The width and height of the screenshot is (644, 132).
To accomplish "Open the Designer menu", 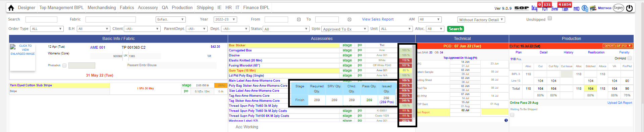I will [x=26, y=7].
